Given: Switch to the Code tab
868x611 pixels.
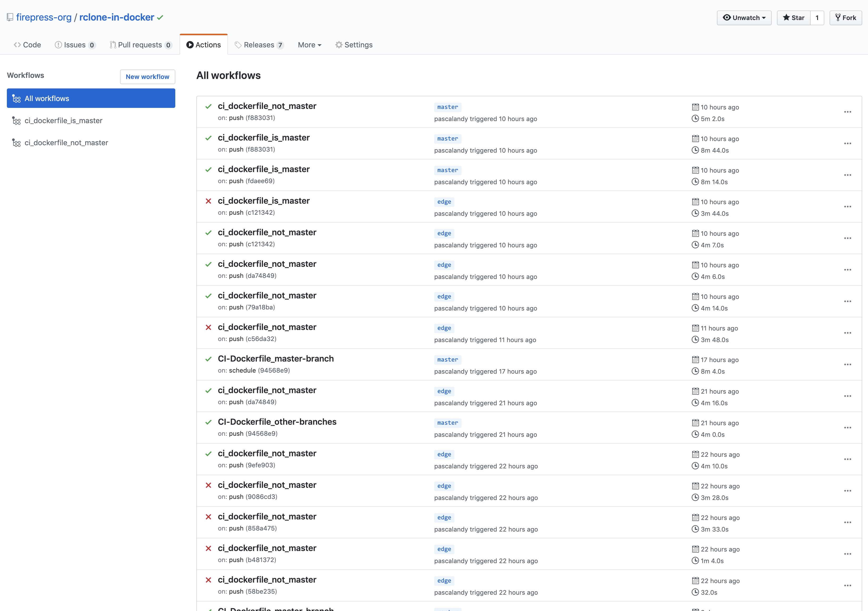Looking at the screenshot, I should pyautogui.click(x=27, y=45).
